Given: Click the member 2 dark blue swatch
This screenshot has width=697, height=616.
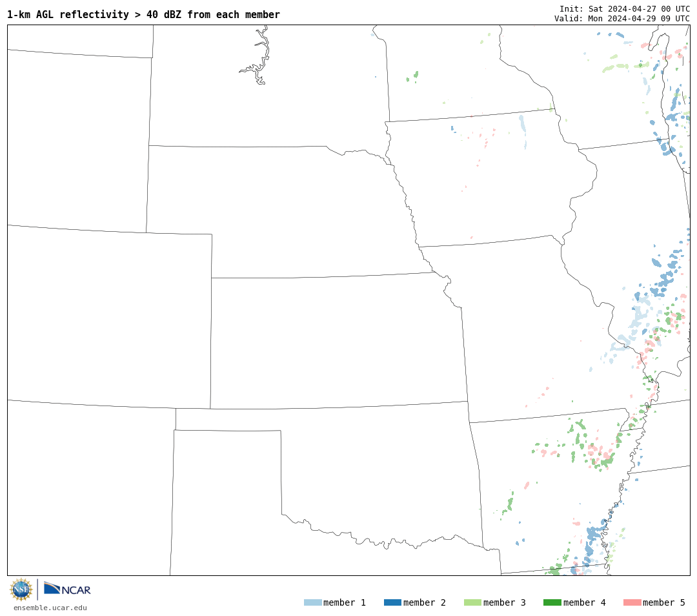Looking at the screenshot, I should 392,602.
